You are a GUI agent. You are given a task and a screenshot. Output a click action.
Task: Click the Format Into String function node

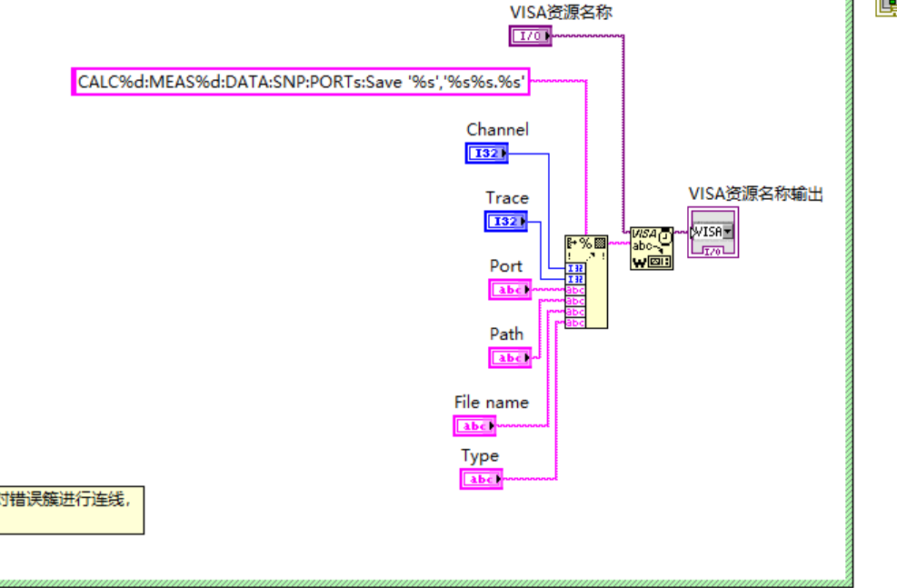tap(585, 280)
